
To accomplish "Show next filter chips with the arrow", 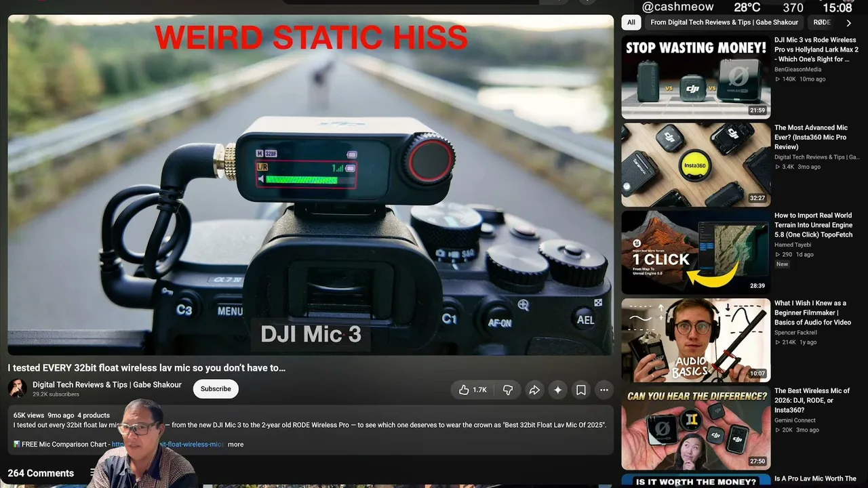I will coord(848,22).
